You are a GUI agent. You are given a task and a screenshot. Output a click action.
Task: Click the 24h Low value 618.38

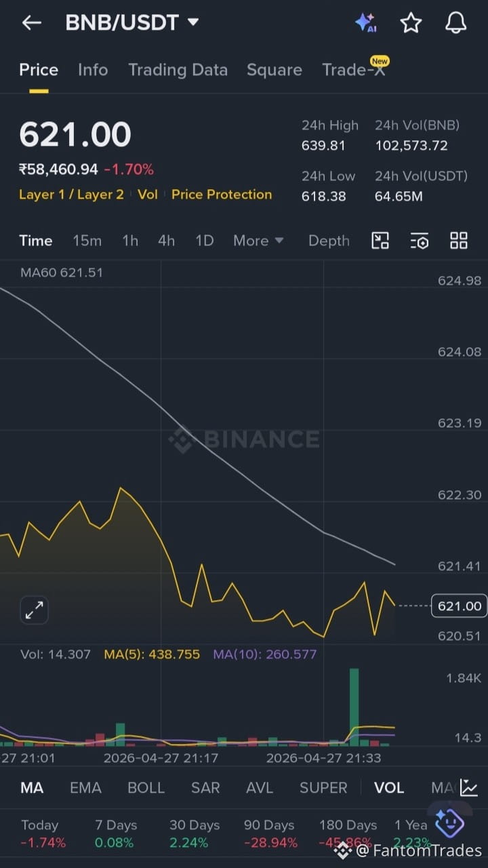[323, 197]
